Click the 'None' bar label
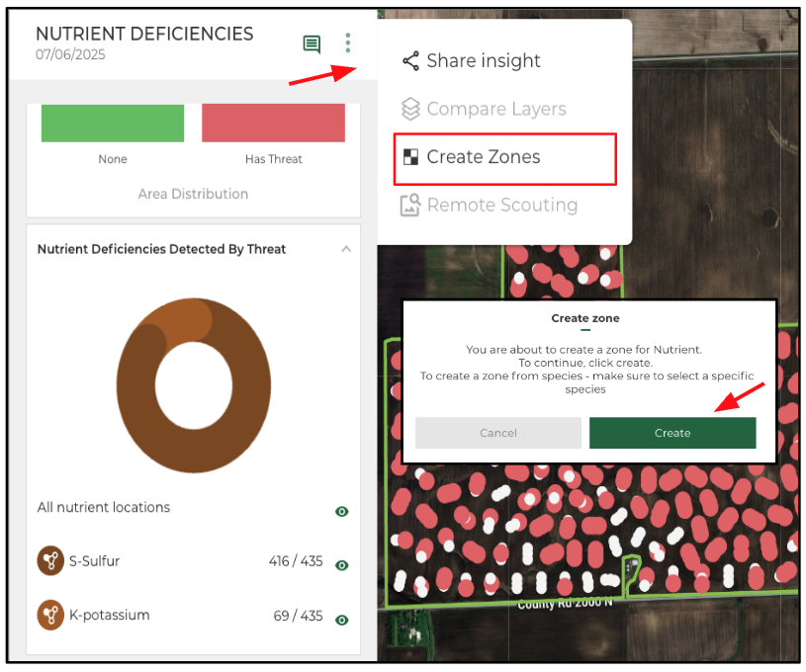This screenshot has height=672, width=806. coord(113,159)
